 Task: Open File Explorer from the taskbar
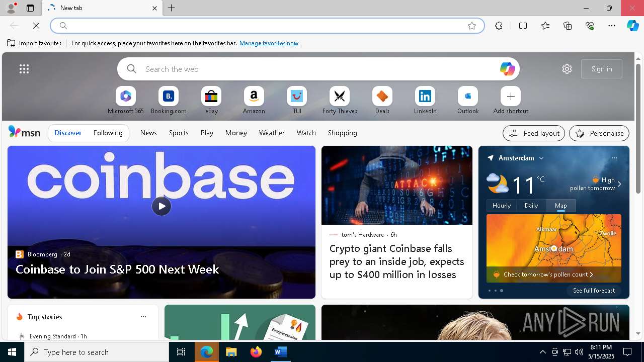tap(231, 352)
